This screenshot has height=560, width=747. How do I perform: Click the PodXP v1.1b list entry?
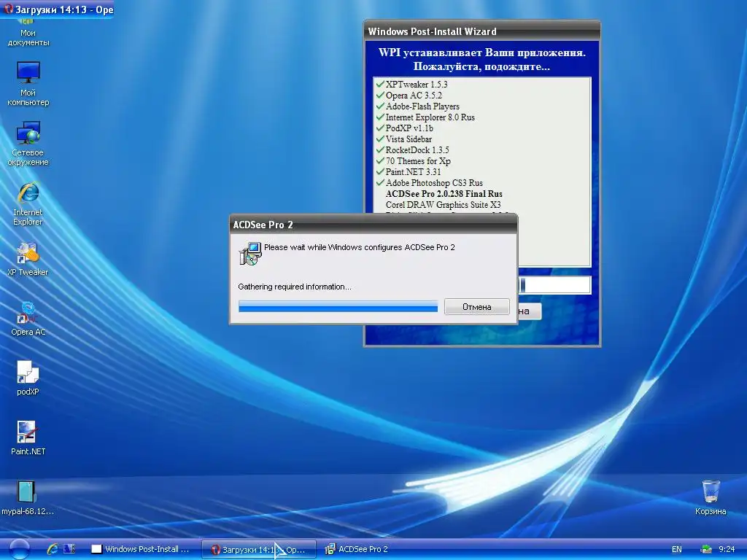coord(409,128)
